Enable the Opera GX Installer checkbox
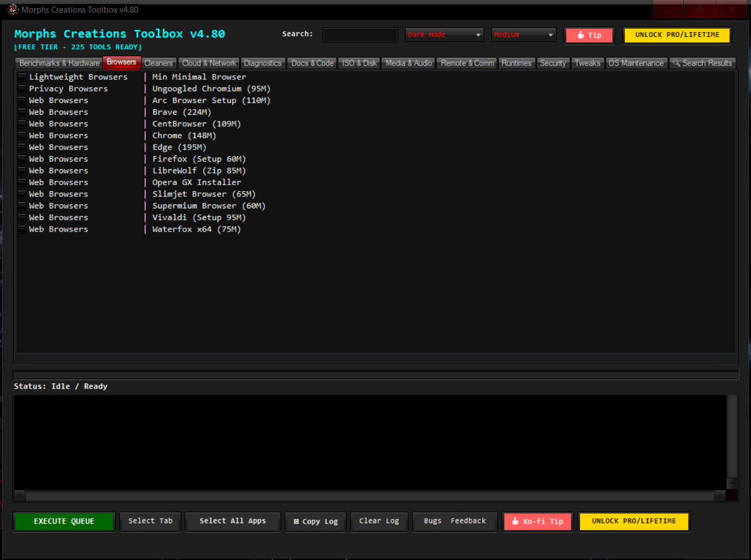This screenshot has width=751, height=560. (x=22, y=182)
